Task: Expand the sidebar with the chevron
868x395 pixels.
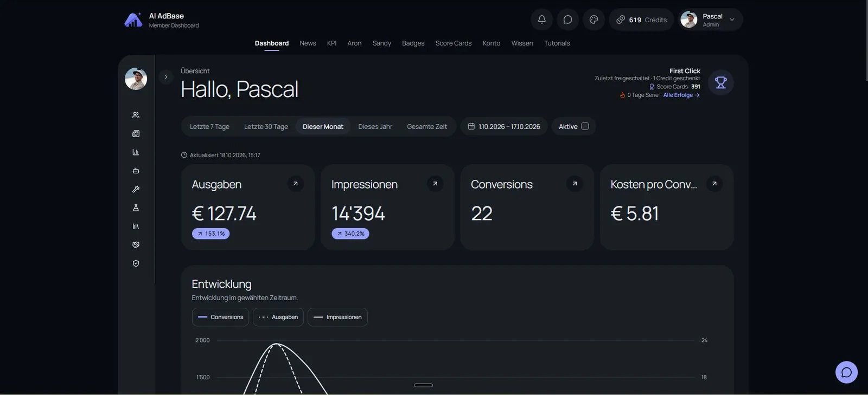Action: [166, 77]
